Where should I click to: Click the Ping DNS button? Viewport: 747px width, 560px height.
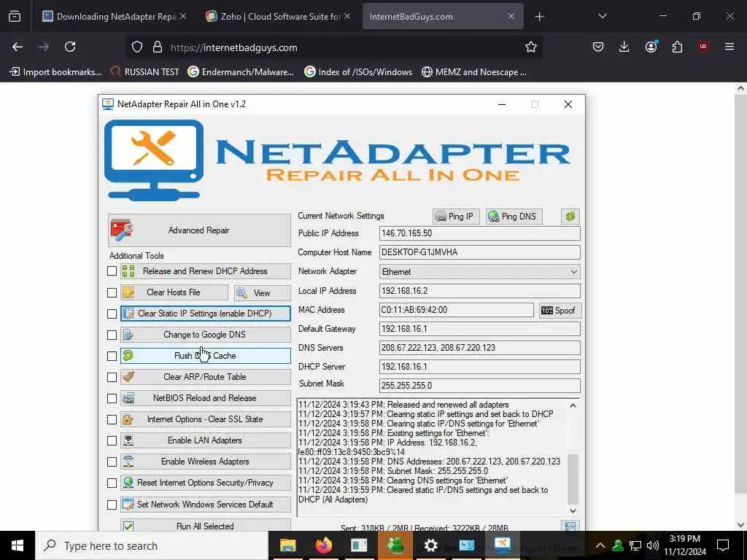[513, 216]
